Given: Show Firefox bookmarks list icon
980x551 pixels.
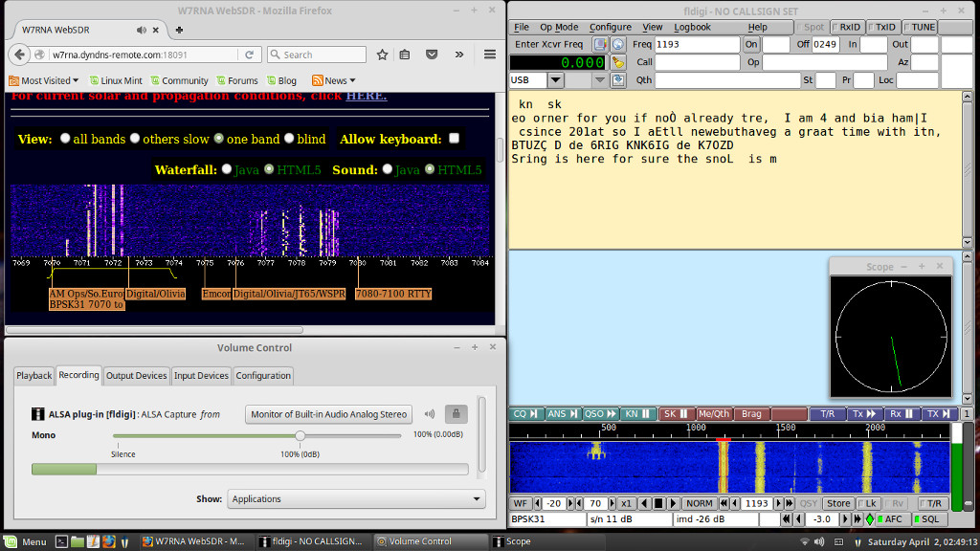Looking at the screenshot, I should pyautogui.click(x=405, y=55).
